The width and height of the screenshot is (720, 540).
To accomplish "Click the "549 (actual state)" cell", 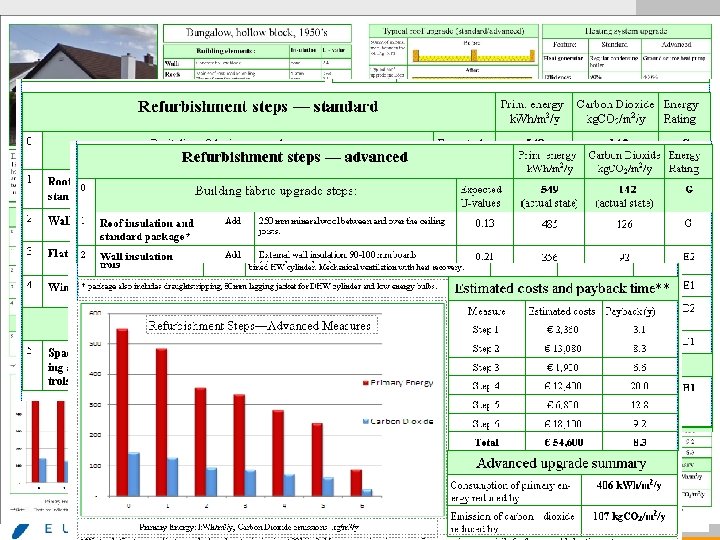I will pos(549,196).
